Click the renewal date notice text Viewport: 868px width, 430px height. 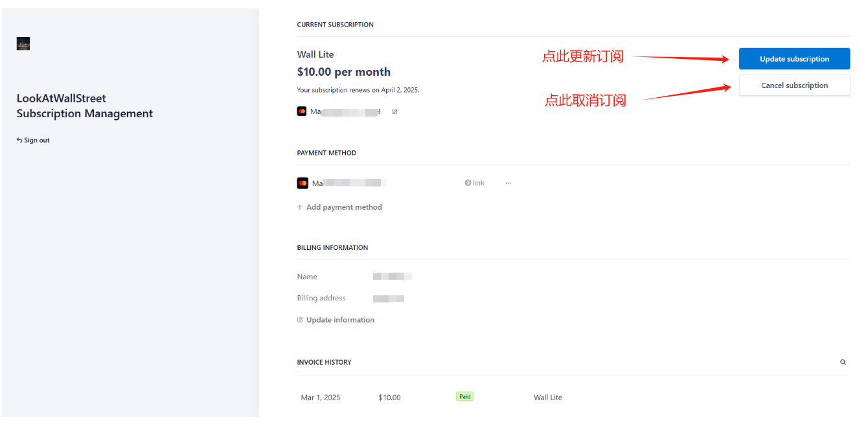coord(358,90)
